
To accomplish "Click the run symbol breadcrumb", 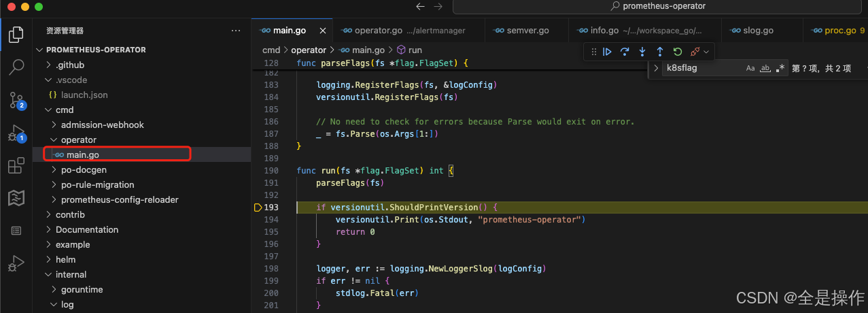I will 409,50.
